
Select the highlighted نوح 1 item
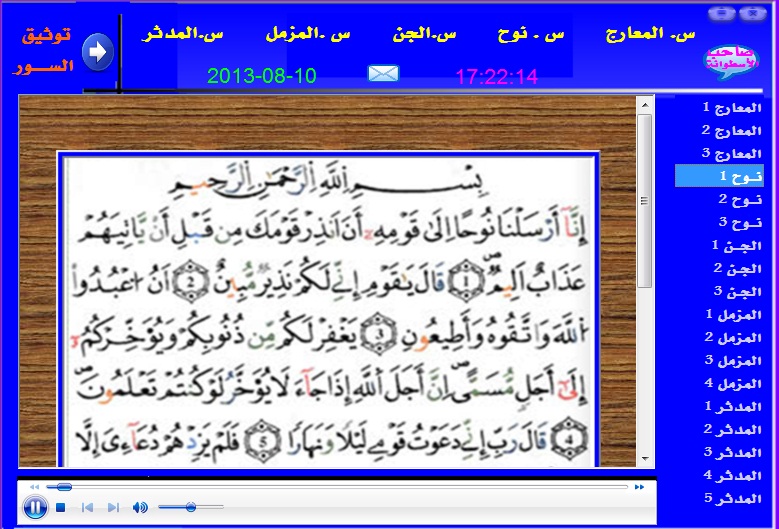coord(719,176)
